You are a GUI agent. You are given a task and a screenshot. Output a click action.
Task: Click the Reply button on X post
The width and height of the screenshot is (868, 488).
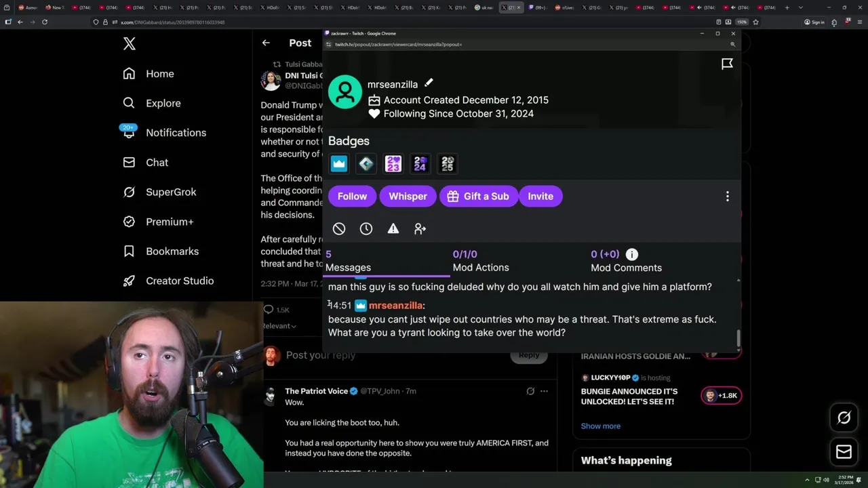coord(529,355)
